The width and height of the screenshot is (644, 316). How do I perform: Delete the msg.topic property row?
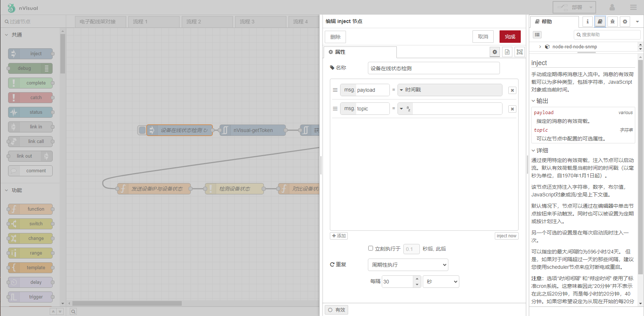click(512, 109)
